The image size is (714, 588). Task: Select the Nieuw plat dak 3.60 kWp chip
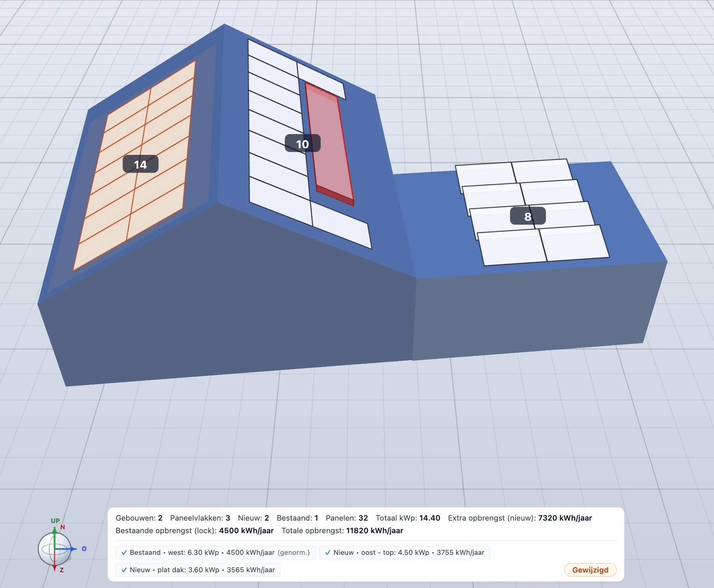tap(198, 570)
